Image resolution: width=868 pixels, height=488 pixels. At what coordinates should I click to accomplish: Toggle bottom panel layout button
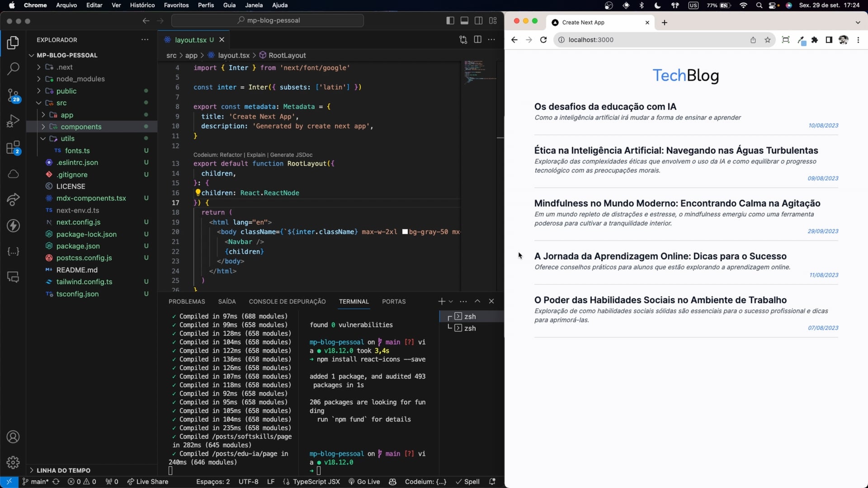[464, 20]
